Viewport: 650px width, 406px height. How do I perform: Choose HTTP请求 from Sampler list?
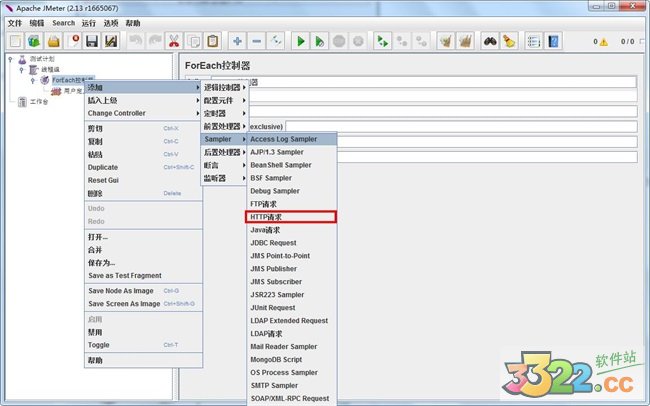click(291, 217)
